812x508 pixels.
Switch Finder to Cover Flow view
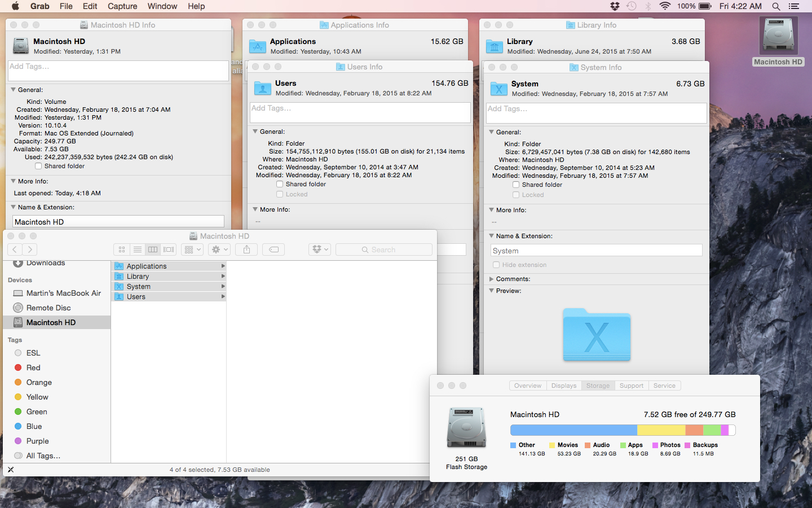[169, 249]
